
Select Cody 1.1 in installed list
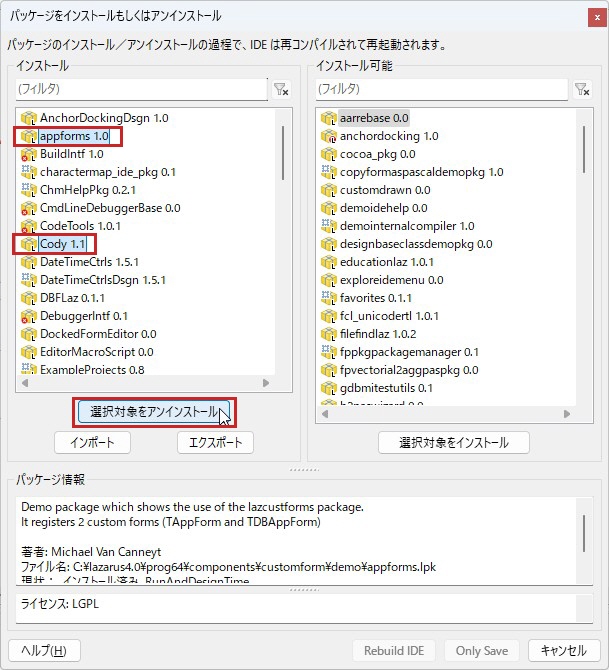tap(62, 244)
